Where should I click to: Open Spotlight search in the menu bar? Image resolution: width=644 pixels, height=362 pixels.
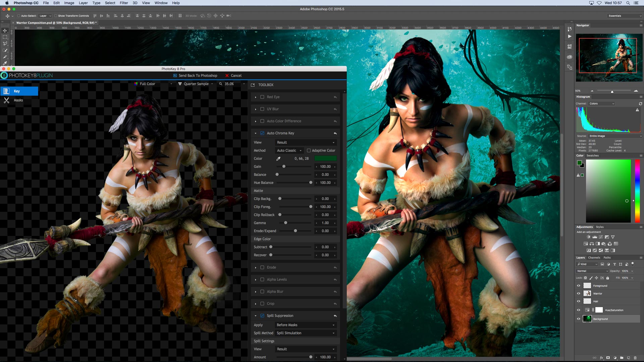[628, 3]
